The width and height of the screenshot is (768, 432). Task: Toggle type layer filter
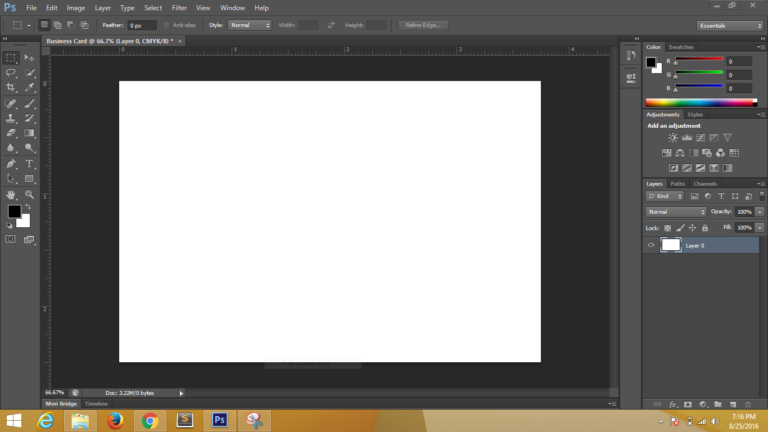pyautogui.click(x=721, y=196)
